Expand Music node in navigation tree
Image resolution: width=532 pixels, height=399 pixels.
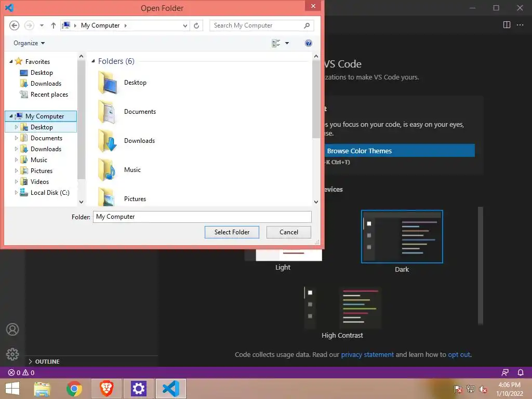coord(16,160)
